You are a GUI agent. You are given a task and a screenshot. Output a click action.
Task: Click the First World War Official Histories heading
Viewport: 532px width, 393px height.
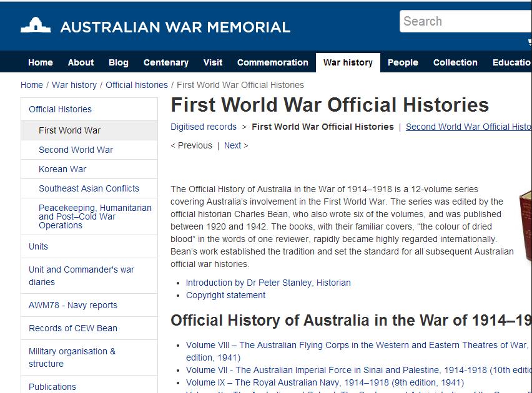[x=330, y=105]
